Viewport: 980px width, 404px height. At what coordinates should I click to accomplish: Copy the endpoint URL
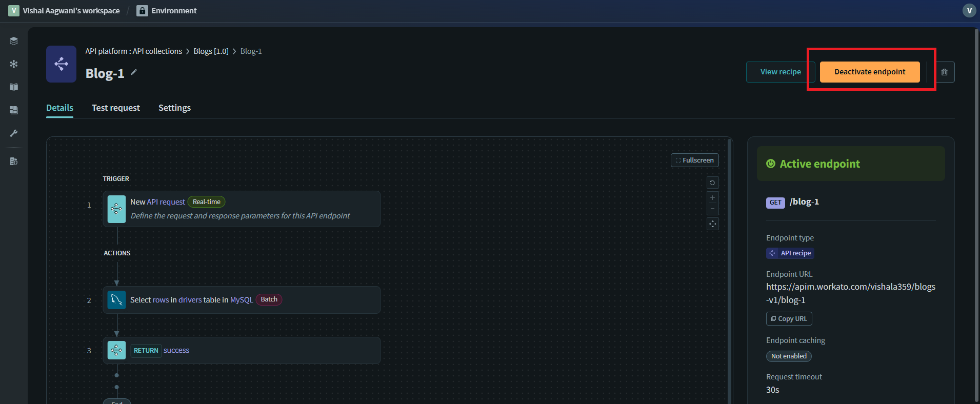(789, 319)
